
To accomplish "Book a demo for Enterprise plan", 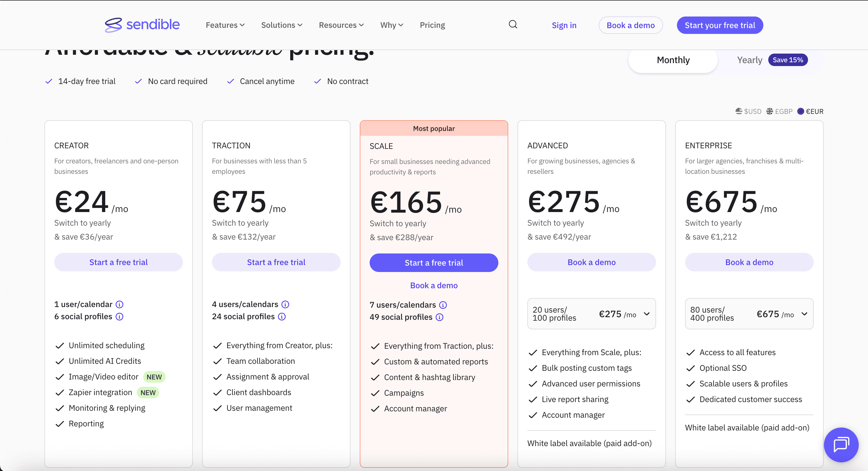I will click(749, 262).
